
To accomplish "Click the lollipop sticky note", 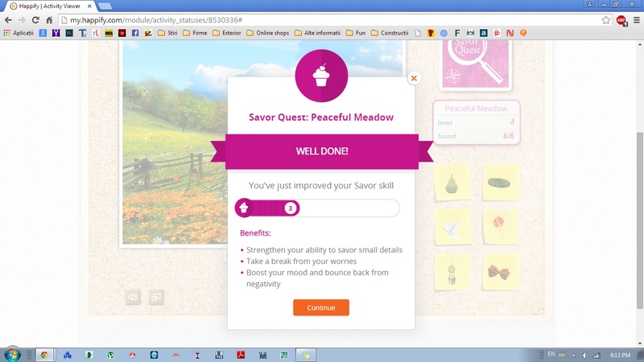I will coord(501,228).
